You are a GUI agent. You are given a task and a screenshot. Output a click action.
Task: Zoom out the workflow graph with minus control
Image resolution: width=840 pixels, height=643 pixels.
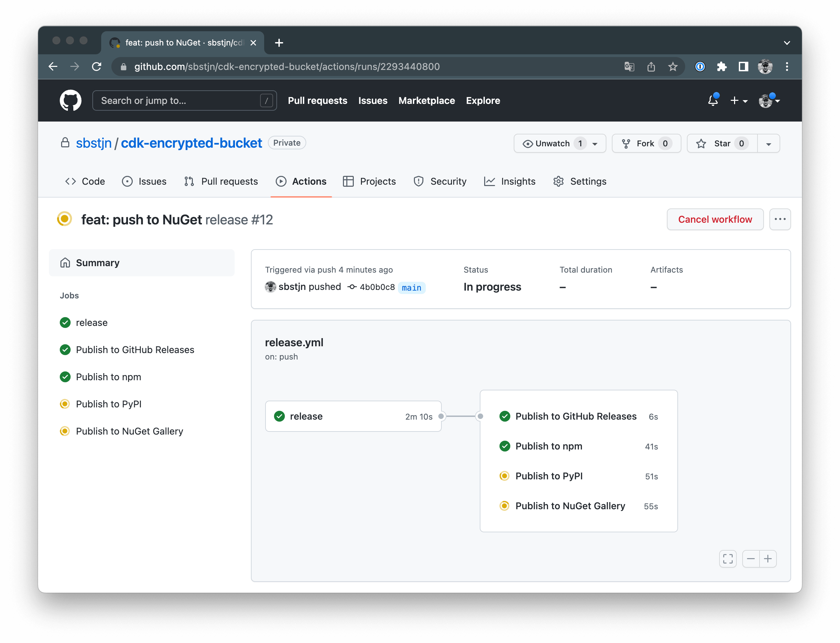coord(750,559)
